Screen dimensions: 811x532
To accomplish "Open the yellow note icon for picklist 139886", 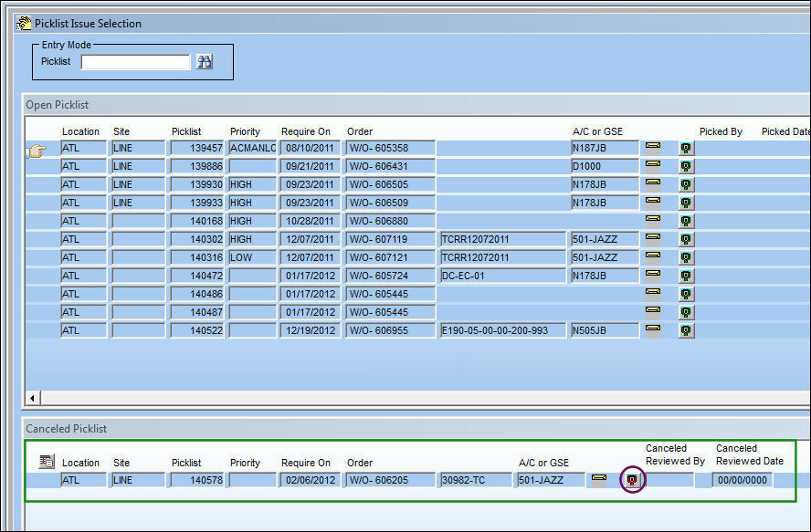I will pyautogui.click(x=653, y=165).
